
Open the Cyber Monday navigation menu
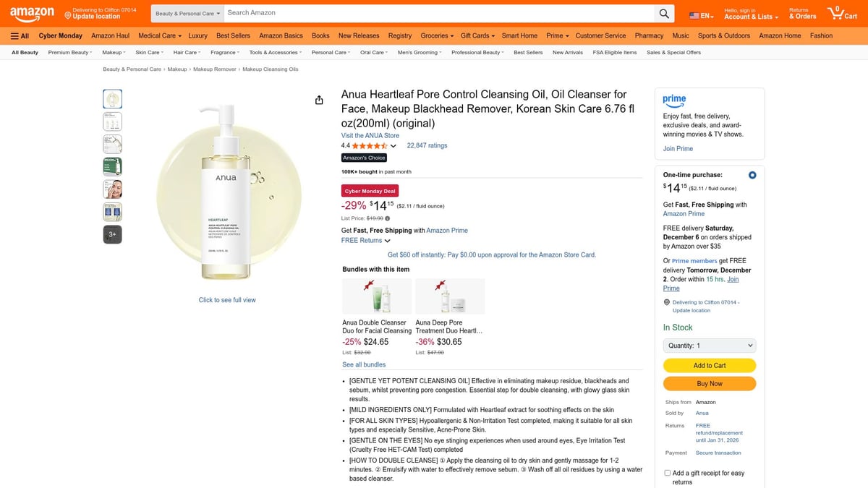tap(60, 35)
